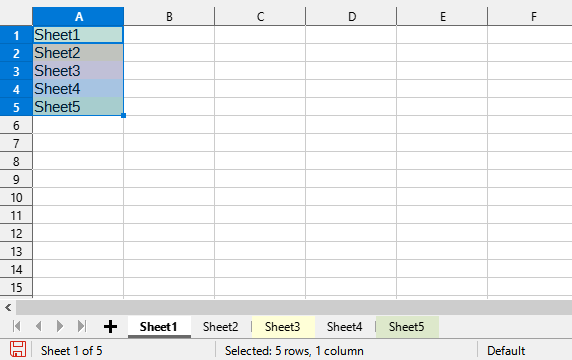Click cell A3 containing Sheet3

[78, 71]
